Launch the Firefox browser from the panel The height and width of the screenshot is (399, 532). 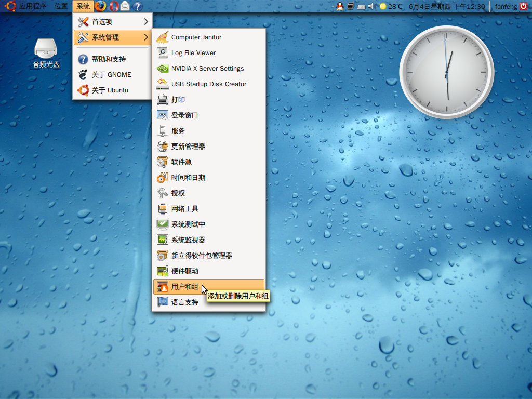tap(100, 6)
